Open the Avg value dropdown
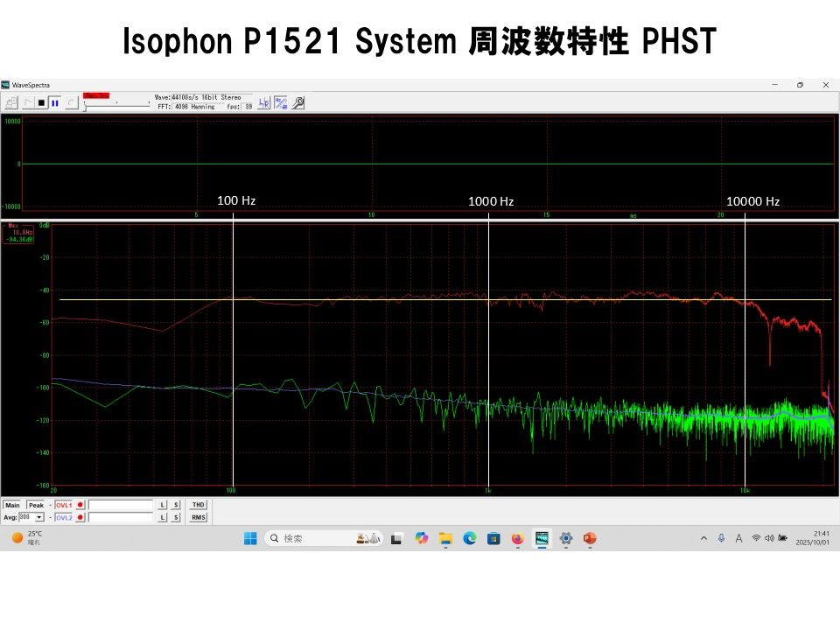Image resolution: width=840 pixels, height=630 pixels. click(x=39, y=517)
